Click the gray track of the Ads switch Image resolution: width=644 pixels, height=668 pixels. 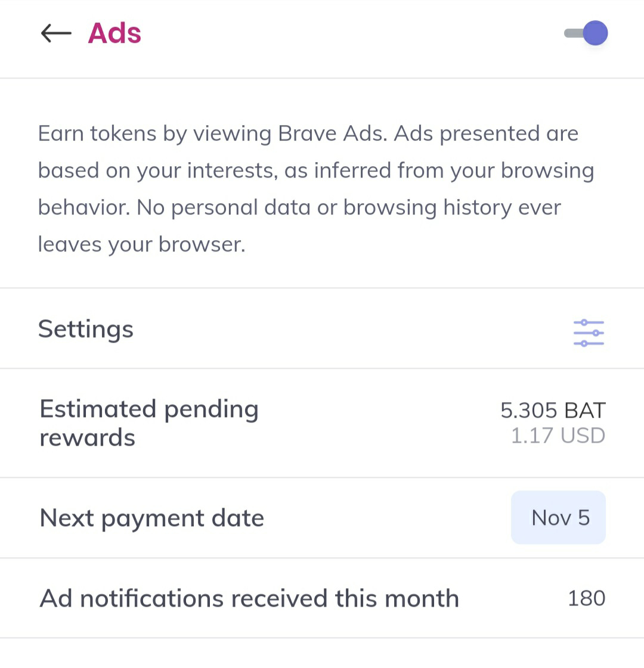573,33
